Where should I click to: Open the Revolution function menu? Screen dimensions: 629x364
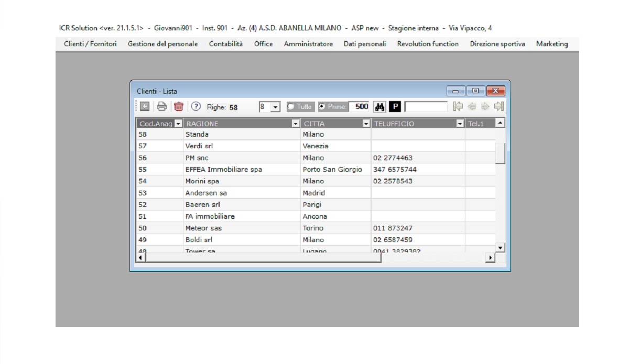(x=428, y=44)
